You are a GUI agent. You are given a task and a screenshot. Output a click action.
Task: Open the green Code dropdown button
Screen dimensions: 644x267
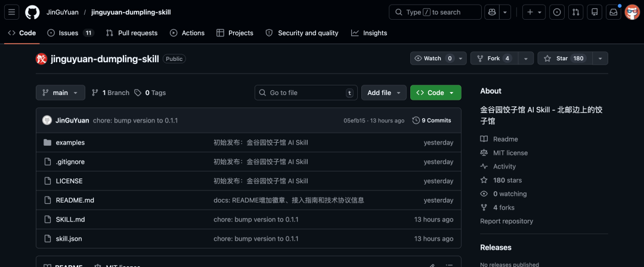(435, 93)
